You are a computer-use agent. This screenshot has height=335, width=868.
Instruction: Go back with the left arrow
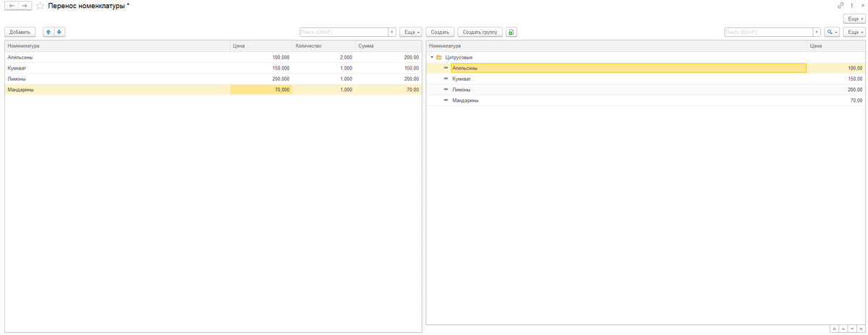(x=11, y=6)
